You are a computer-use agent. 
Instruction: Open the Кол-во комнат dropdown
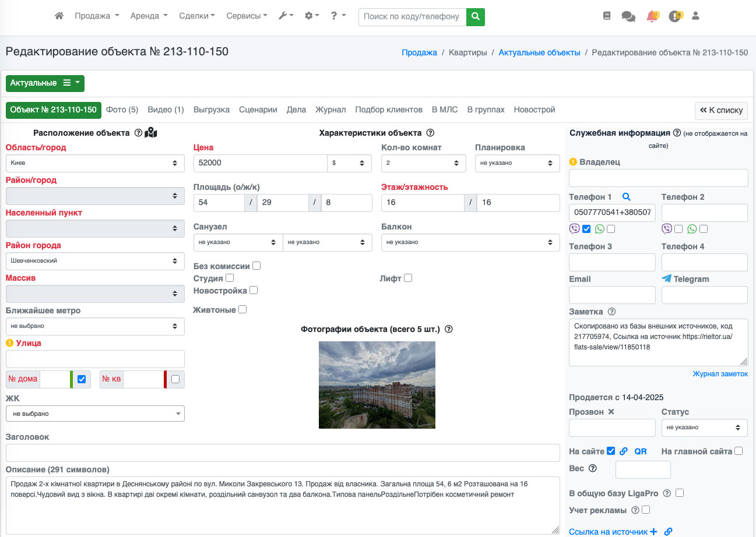[x=423, y=163]
